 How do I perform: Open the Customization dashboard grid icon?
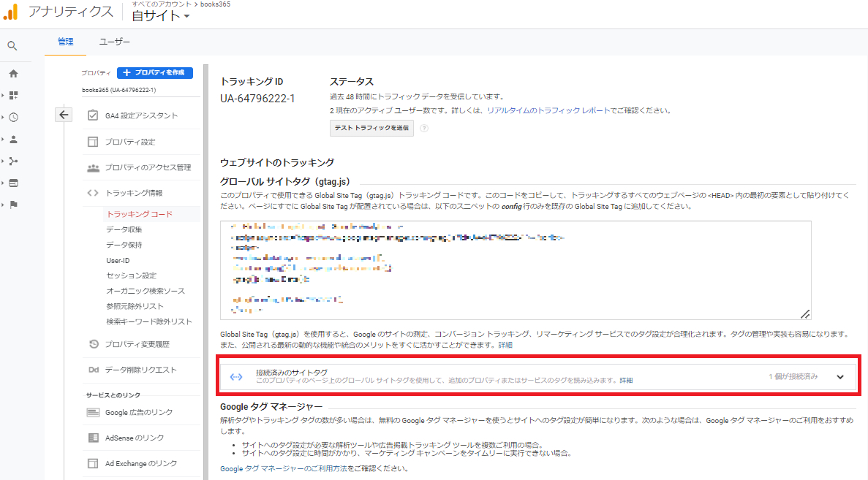click(13, 96)
